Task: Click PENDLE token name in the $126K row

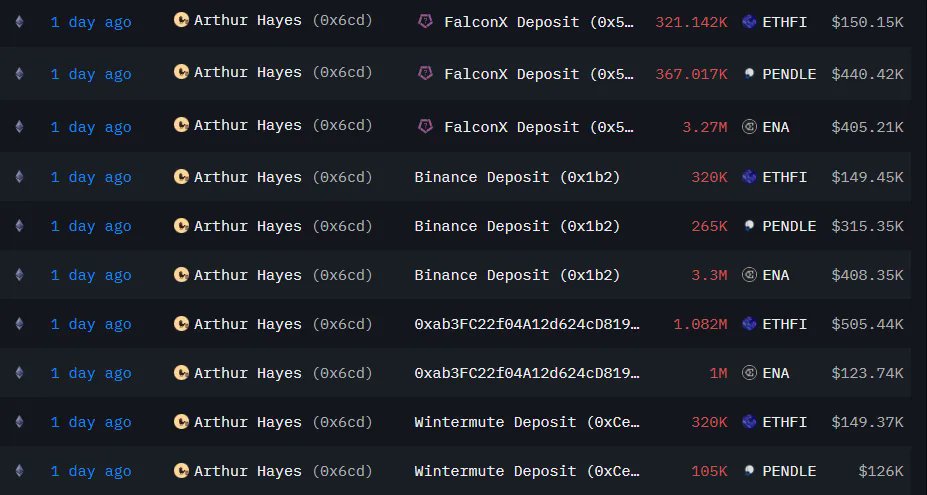Action: click(789, 471)
